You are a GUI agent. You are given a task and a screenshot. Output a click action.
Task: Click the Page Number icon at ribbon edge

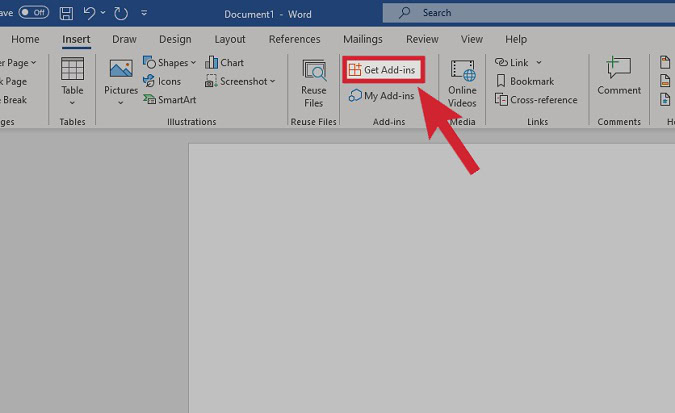(x=665, y=99)
